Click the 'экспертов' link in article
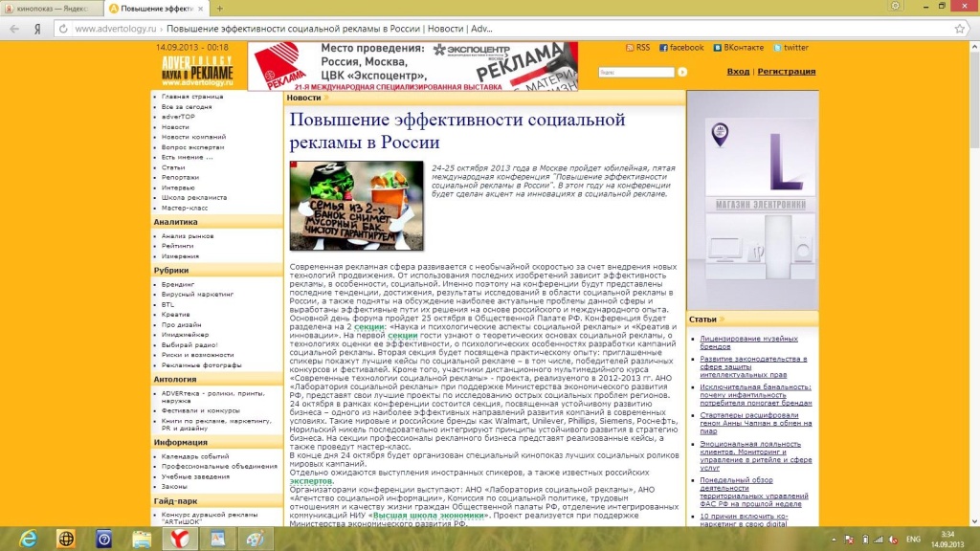Image resolution: width=980 pixels, height=551 pixels. [x=311, y=481]
